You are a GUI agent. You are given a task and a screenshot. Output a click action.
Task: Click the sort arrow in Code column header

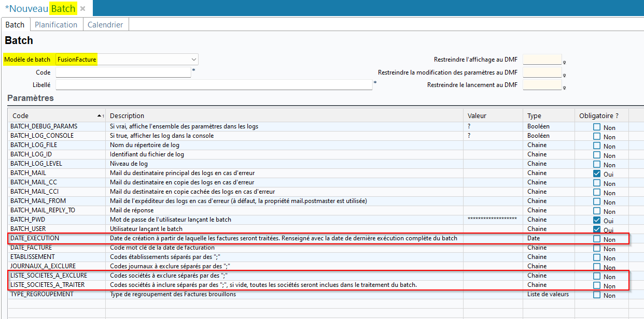[100, 115]
